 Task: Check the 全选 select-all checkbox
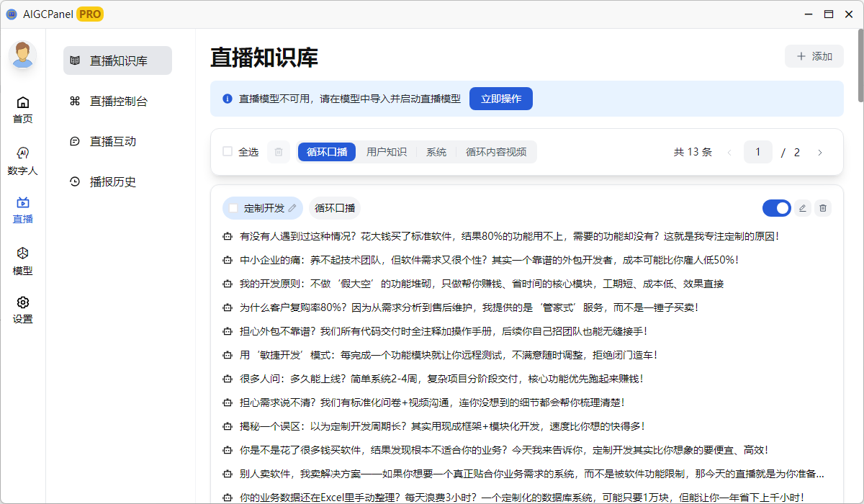228,152
